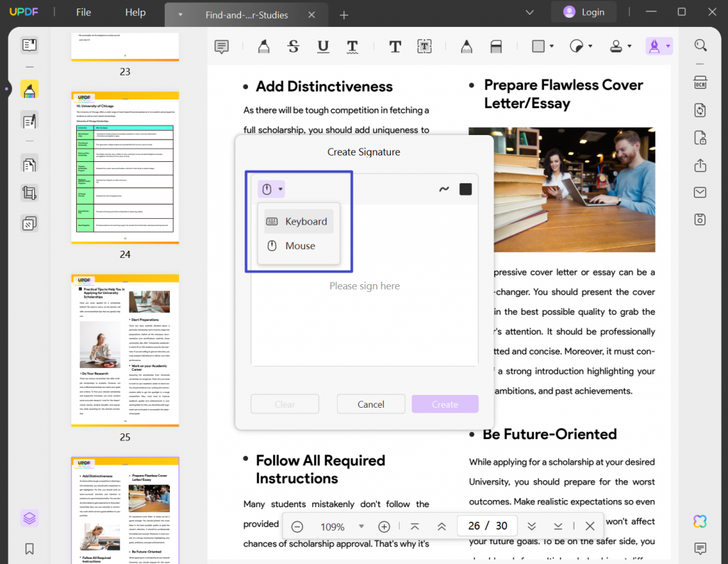
Task: Cancel the Create Signature dialog
Action: tap(370, 403)
